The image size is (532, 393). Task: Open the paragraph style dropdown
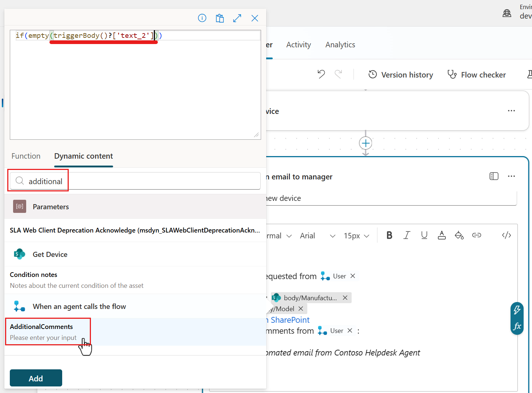(x=278, y=235)
